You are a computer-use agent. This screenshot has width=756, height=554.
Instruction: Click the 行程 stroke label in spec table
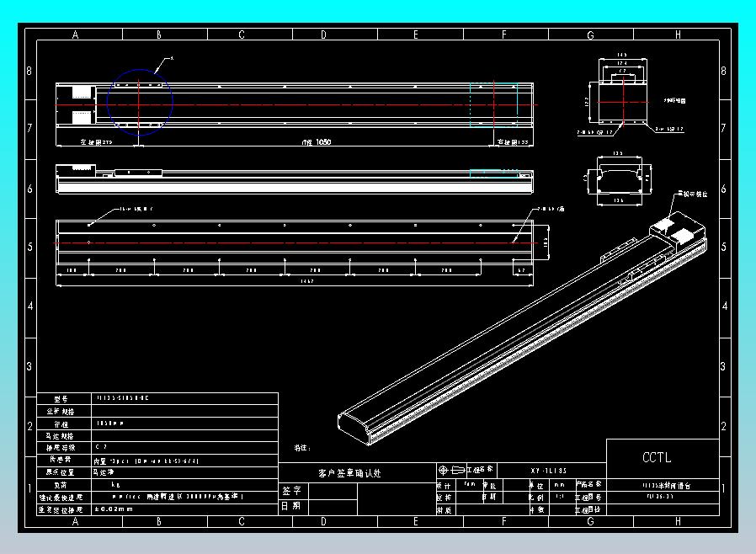tap(61, 424)
